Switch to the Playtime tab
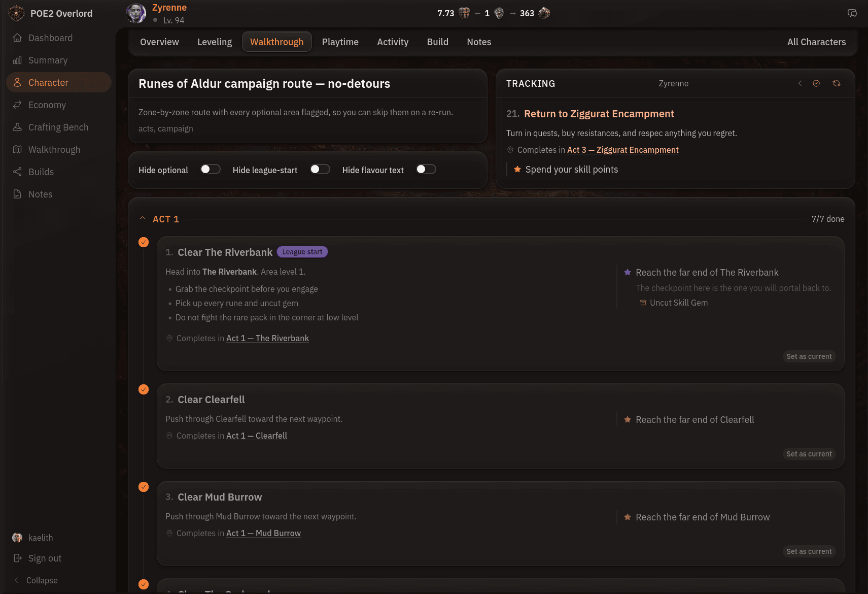This screenshot has width=868, height=594. pyautogui.click(x=340, y=42)
